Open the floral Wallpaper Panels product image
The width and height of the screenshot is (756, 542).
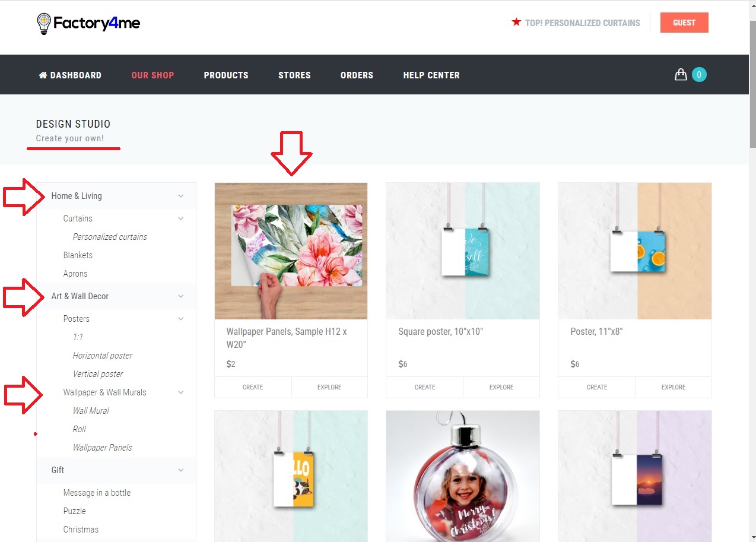[291, 251]
